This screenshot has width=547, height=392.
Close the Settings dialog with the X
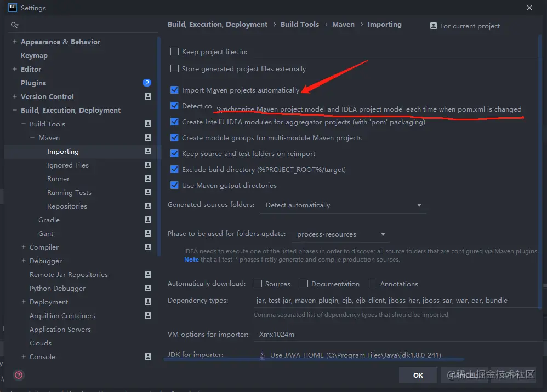pyautogui.click(x=529, y=8)
